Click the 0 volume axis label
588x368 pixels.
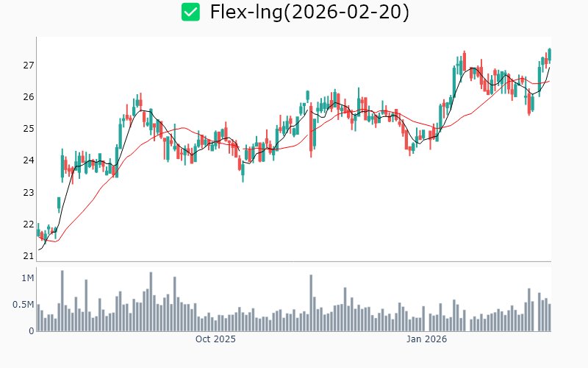[31, 331]
